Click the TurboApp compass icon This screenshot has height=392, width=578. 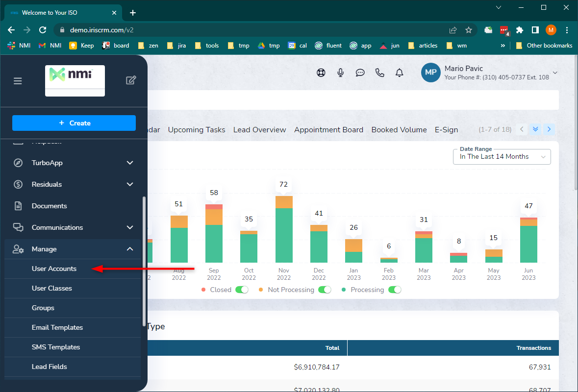coord(18,163)
